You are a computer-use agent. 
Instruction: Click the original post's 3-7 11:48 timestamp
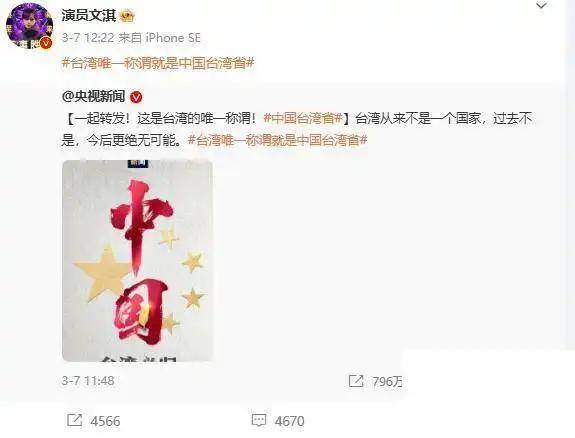point(88,381)
